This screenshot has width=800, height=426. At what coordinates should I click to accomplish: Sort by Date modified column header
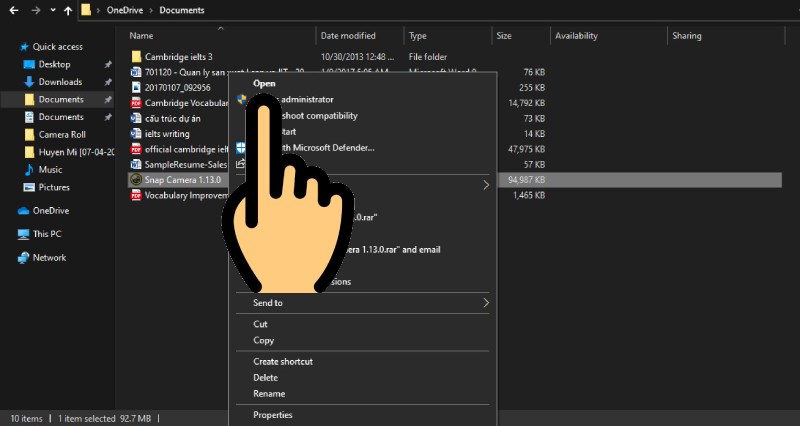click(348, 36)
